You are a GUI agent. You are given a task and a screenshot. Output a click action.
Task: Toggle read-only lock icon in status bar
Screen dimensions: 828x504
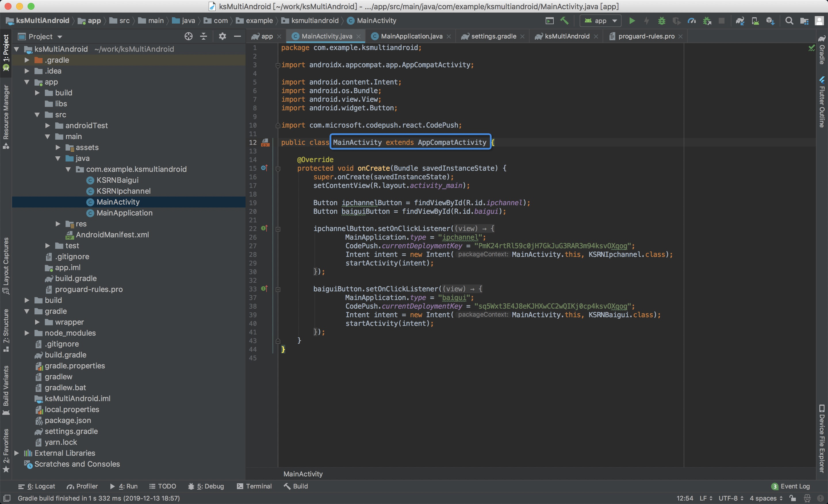click(793, 498)
